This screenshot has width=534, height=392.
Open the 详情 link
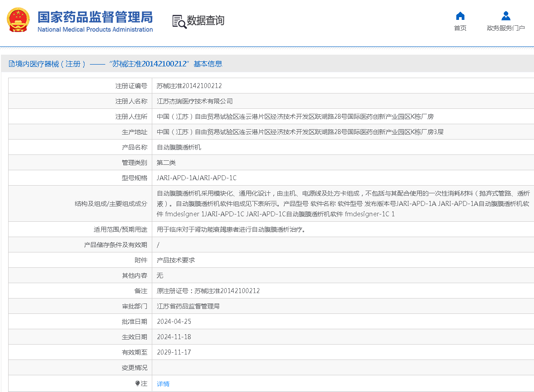pyautogui.click(x=163, y=384)
